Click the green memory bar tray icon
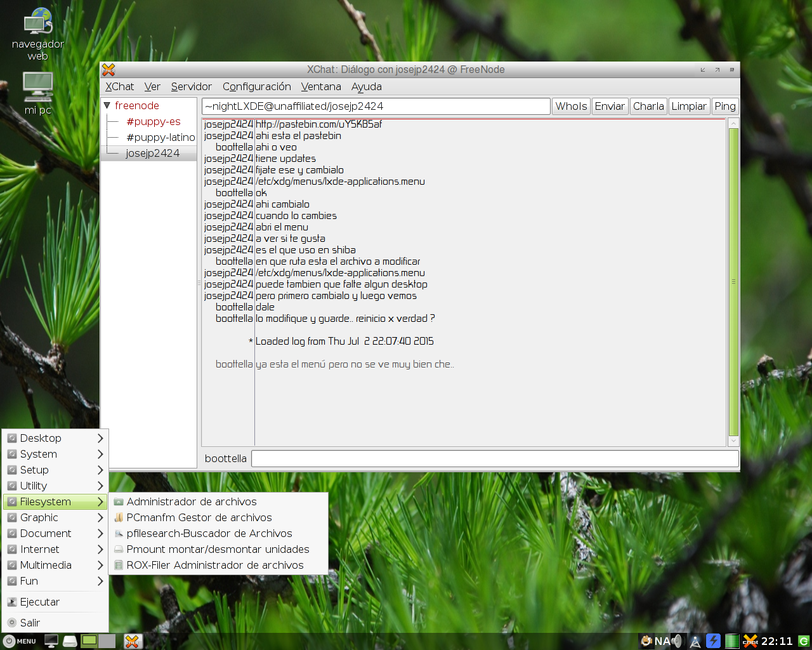The width and height of the screenshot is (812, 650). pyautogui.click(x=732, y=641)
